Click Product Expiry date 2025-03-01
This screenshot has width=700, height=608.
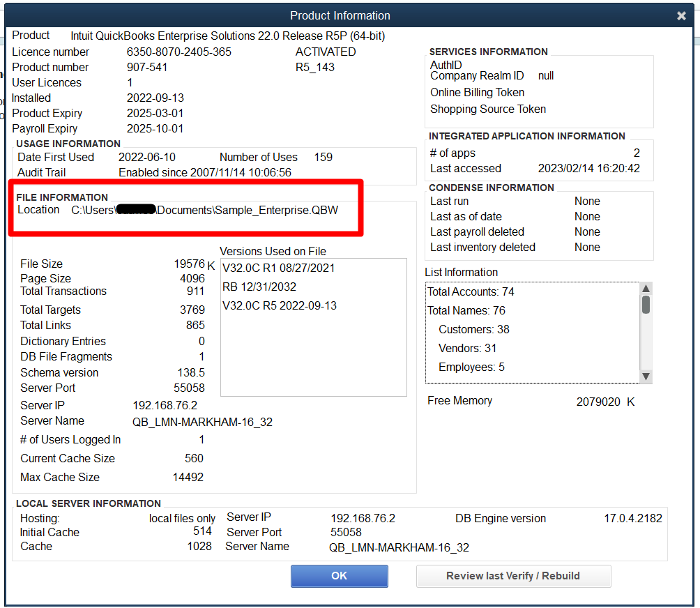pyautogui.click(x=155, y=113)
